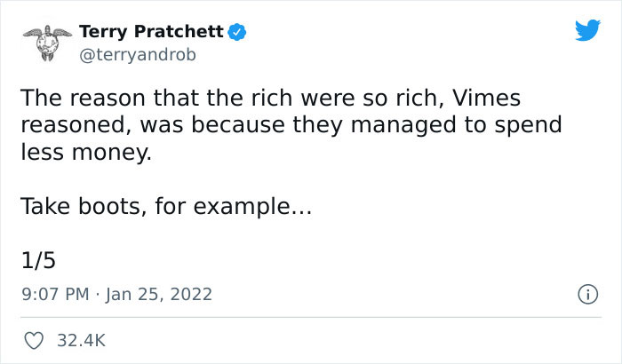Click the Twitter bird logo

pyautogui.click(x=587, y=32)
